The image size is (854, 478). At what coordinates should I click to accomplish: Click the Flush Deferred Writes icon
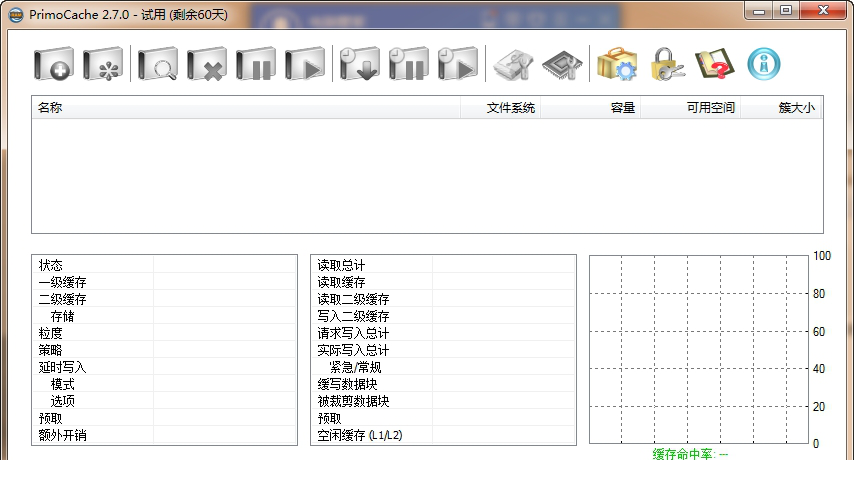click(x=359, y=64)
